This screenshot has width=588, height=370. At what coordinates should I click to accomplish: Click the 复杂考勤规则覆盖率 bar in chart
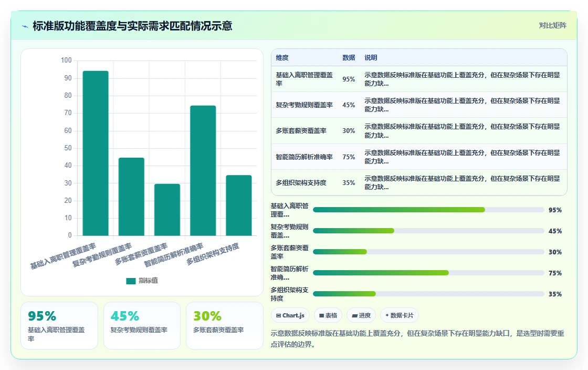[x=131, y=197]
